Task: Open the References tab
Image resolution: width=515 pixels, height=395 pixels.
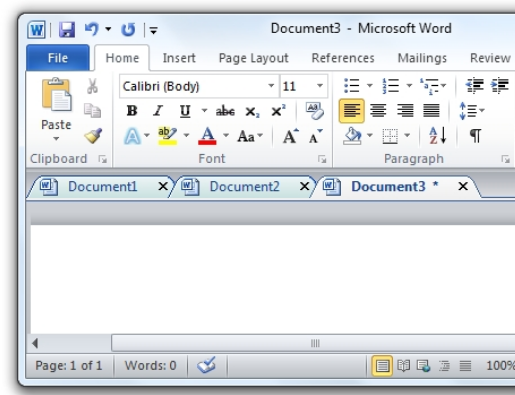Action: click(x=343, y=58)
